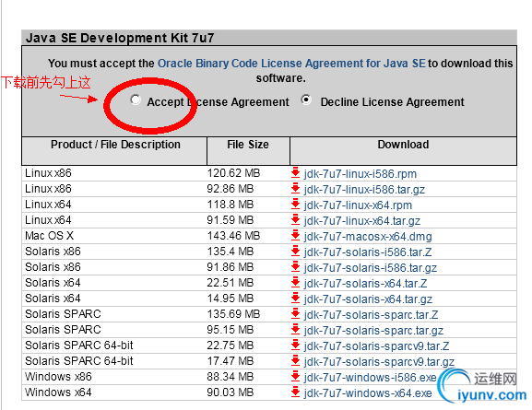Click red download arrow for solaris-sparc.tar.Z
Image resolution: width=532 pixels, height=410 pixels.
296,313
